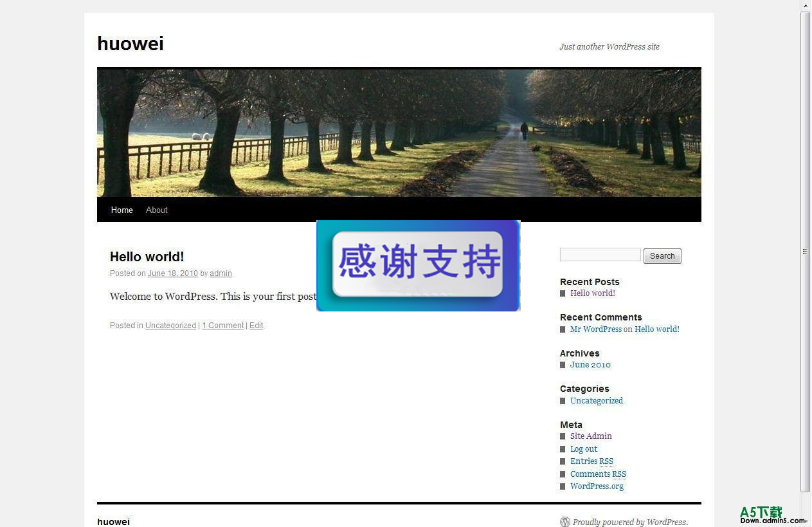The height and width of the screenshot is (527, 812).
Task: Open the Comments RSS feed
Action: pos(598,474)
